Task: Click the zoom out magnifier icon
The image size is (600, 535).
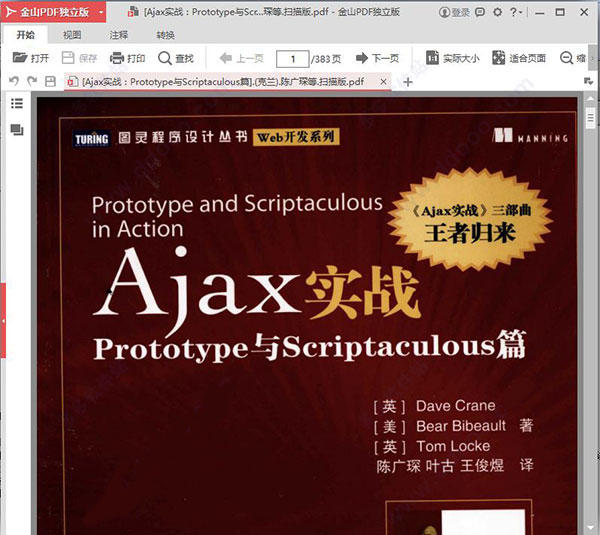Action: coord(566,58)
